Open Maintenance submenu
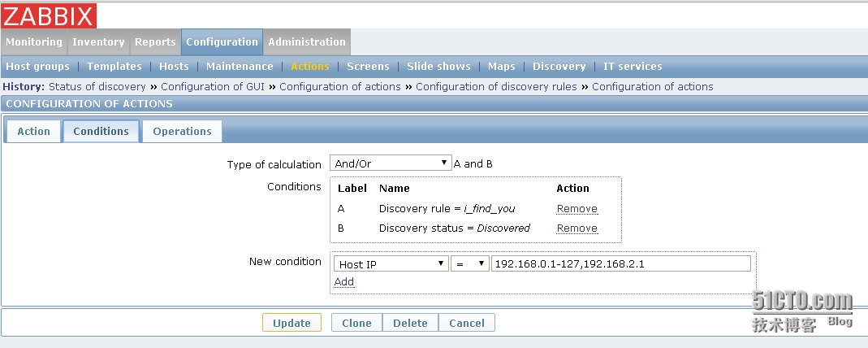This screenshot has height=348, width=868. click(x=240, y=67)
